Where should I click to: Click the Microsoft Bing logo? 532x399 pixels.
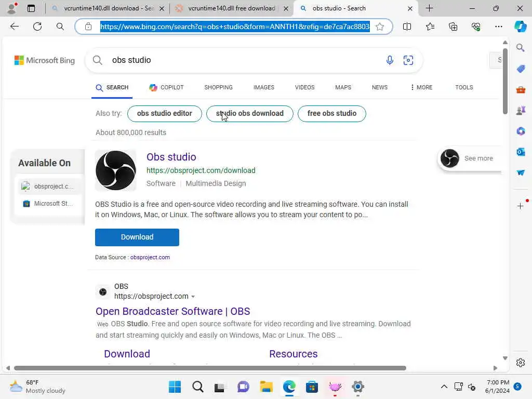click(45, 60)
